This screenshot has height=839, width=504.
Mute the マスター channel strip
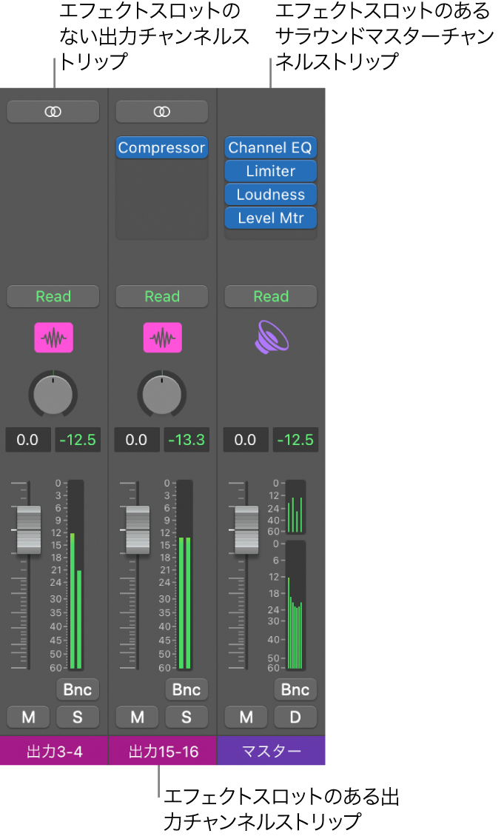[246, 717]
